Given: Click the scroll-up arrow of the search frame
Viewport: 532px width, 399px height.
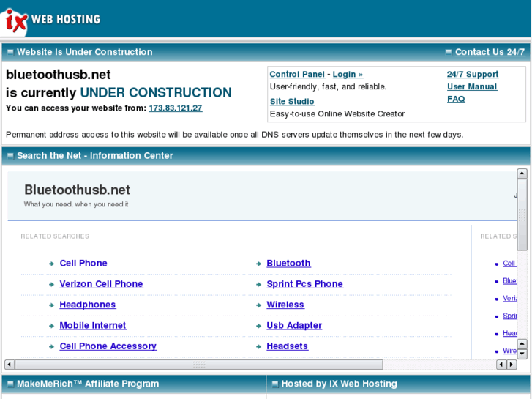Looking at the screenshot, I should tap(522, 174).
